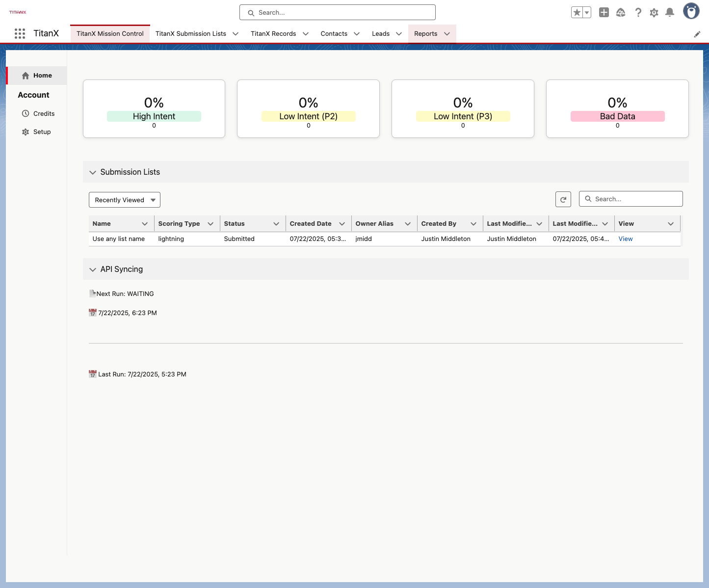The width and height of the screenshot is (709, 588).
Task: Open the Recently Viewed list dropdown
Action: [125, 200]
